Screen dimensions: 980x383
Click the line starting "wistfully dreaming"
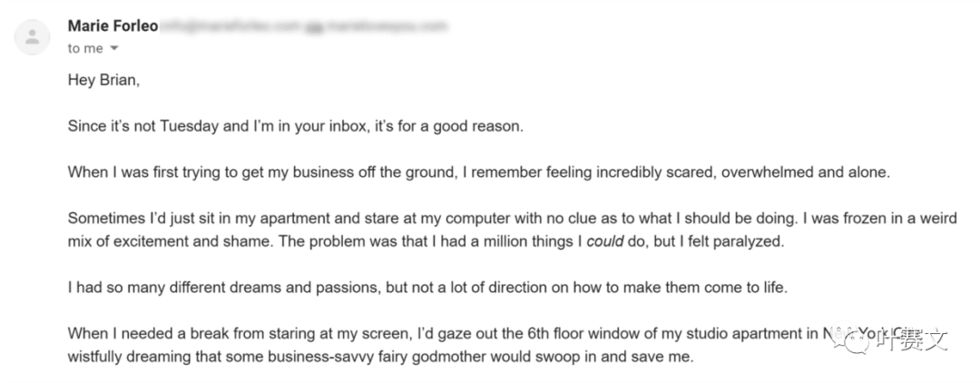(x=380, y=358)
